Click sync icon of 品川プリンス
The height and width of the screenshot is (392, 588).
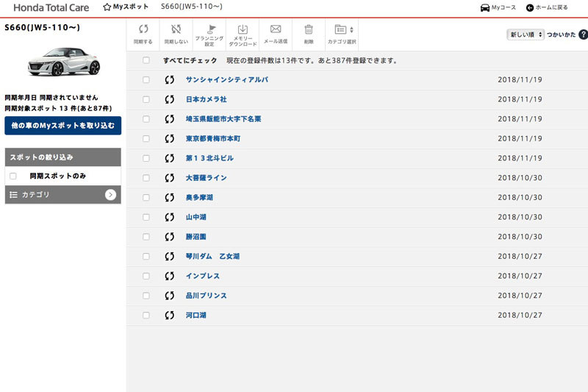click(x=170, y=296)
